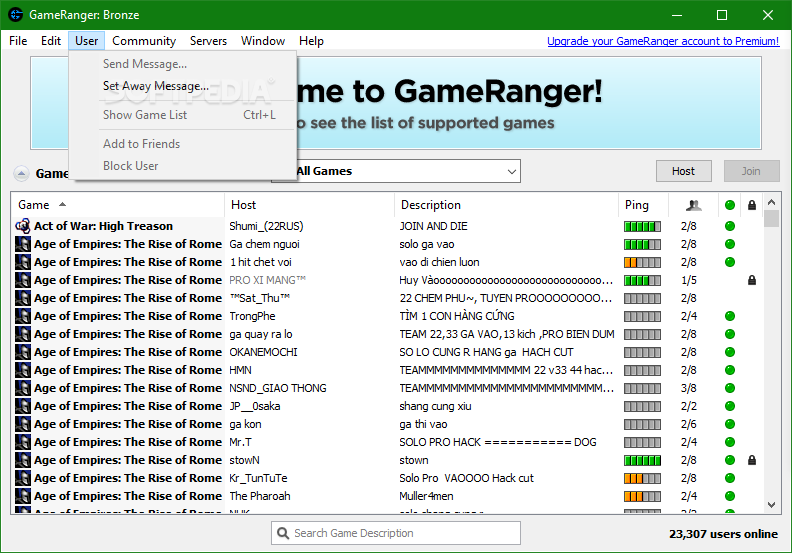
Task: Sort by players column icon header
Action: coord(694,205)
